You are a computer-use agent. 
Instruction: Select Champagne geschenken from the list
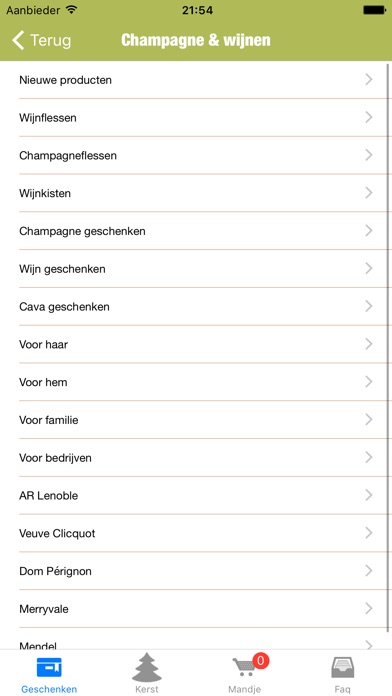(x=196, y=231)
